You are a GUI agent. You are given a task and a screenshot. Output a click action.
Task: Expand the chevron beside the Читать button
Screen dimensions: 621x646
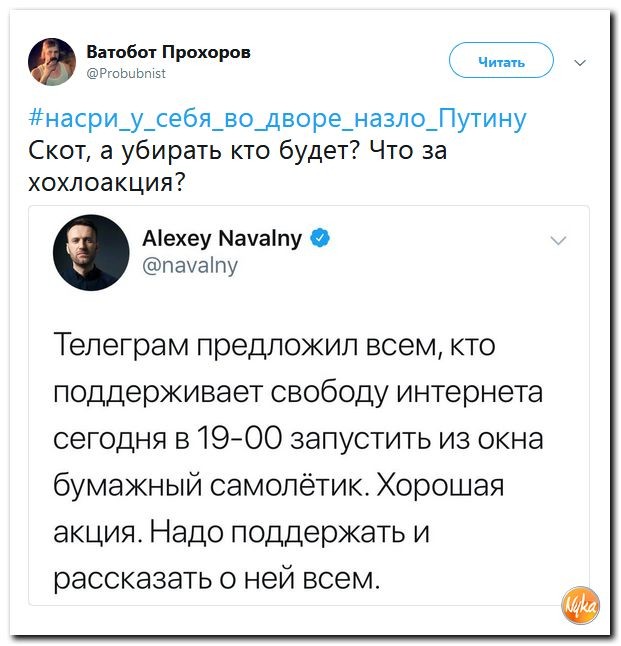582,63
